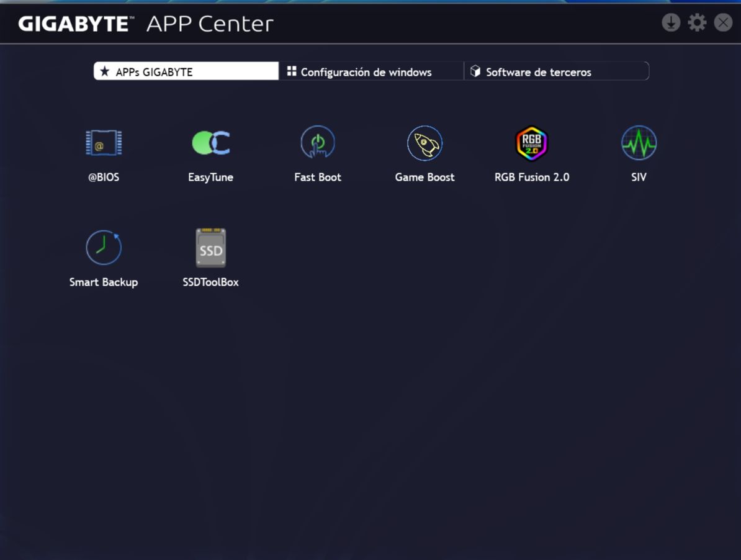This screenshot has height=560, width=741.
Task: Open APP Center settings gear
Action: pyautogui.click(x=697, y=22)
